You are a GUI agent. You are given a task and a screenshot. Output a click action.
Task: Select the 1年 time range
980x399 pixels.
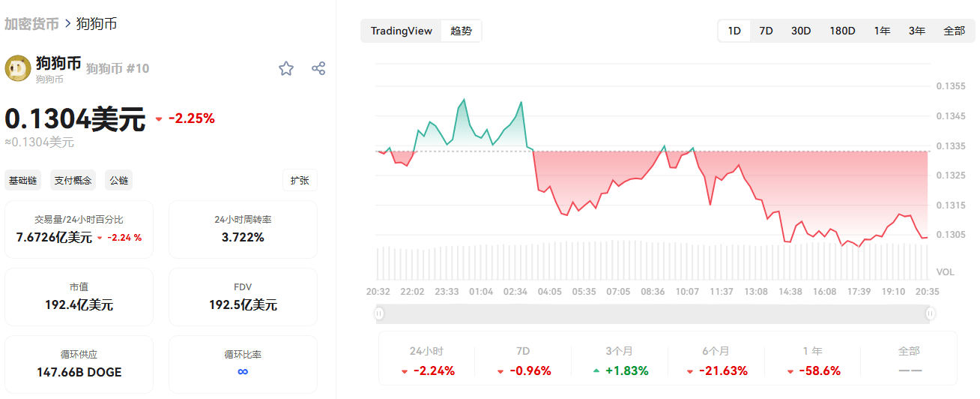[882, 31]
